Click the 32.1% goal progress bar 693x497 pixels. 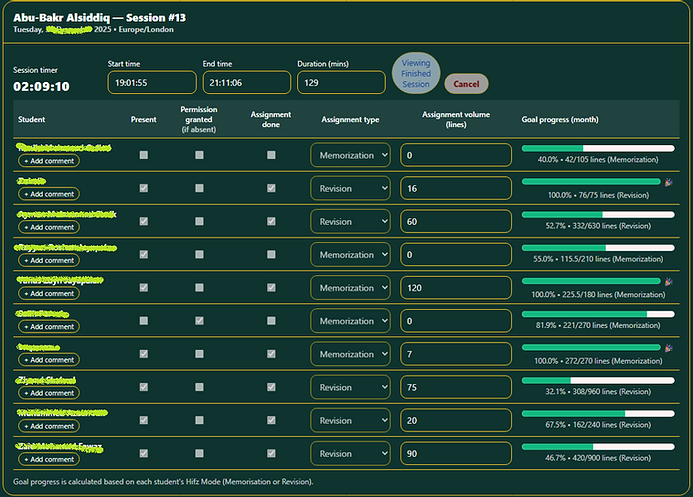(597, 381)
